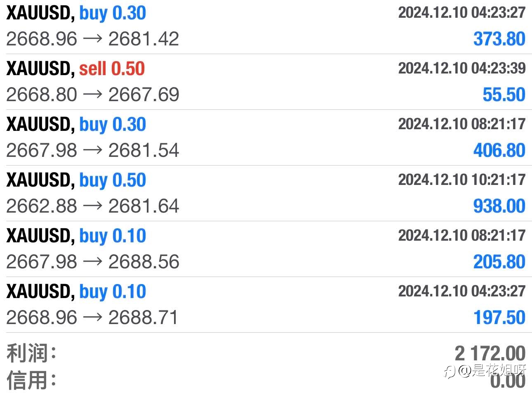Tap the 2667.98 → 2681.54 price line

click(93, 151)
